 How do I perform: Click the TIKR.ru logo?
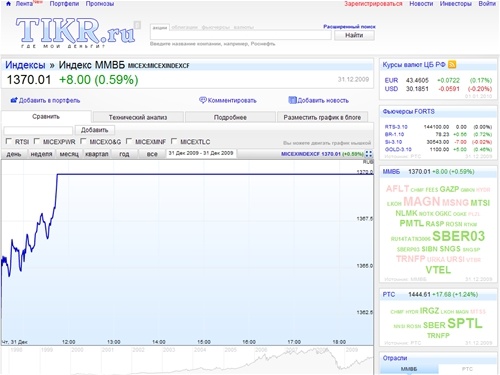pos(75,33)
